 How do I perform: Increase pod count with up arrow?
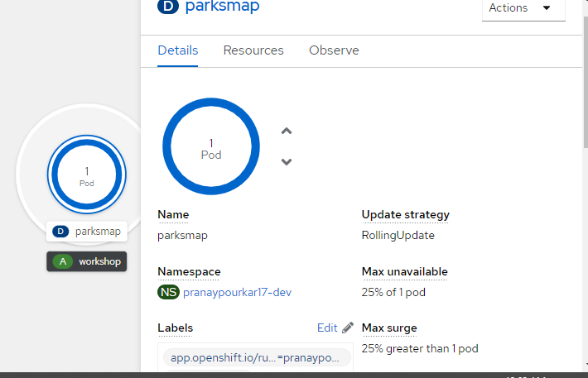coord(287,132)
